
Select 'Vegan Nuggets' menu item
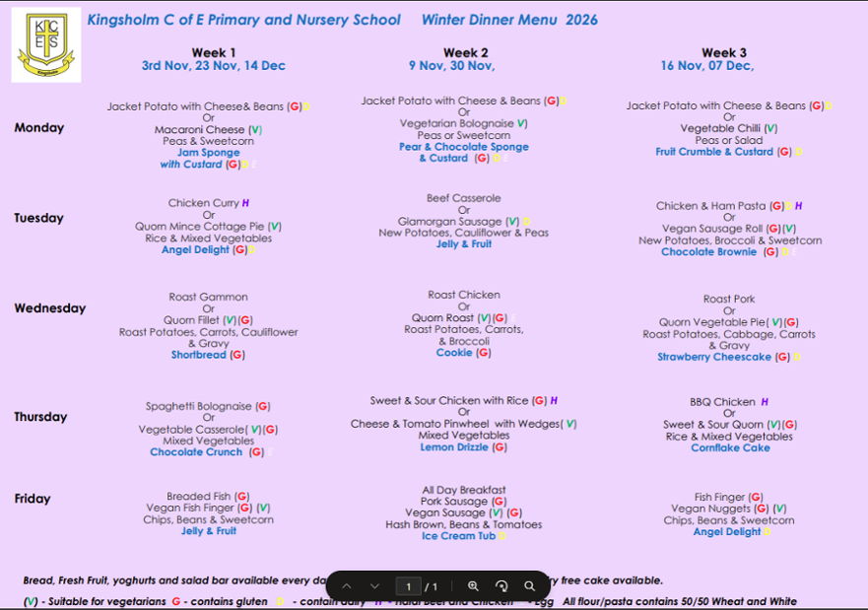coord(710,508)
